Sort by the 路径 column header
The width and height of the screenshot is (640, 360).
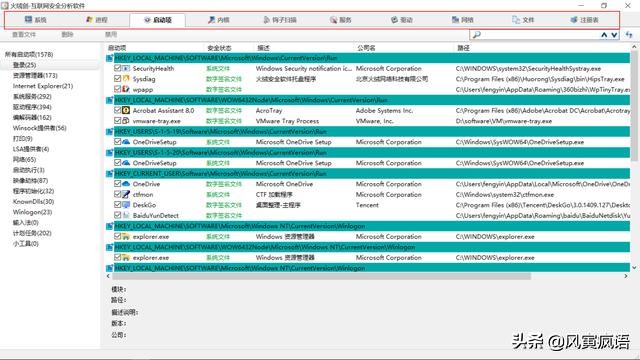(x=463, y=48)
